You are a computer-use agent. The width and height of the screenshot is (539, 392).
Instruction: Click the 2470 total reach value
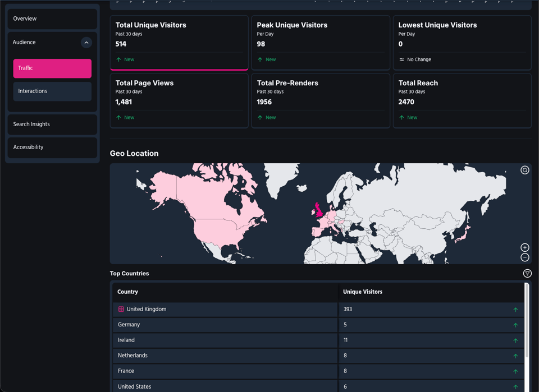[406, 102]
